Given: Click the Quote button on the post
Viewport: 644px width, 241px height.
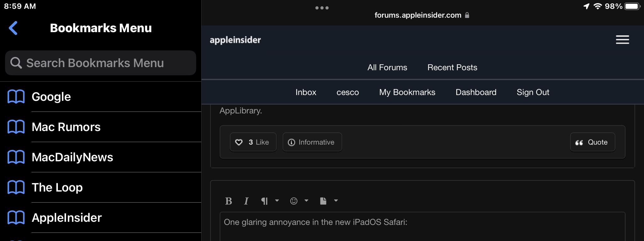Looking at the screenshot, I should (x=592, y=142).
